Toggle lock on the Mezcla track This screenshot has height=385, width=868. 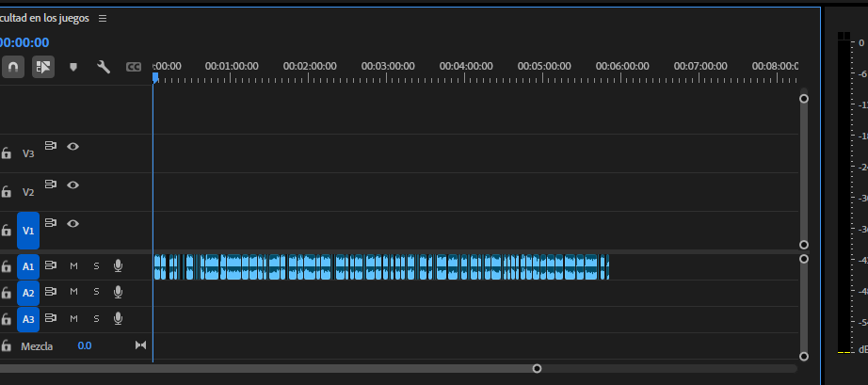(x=6, y=345)
